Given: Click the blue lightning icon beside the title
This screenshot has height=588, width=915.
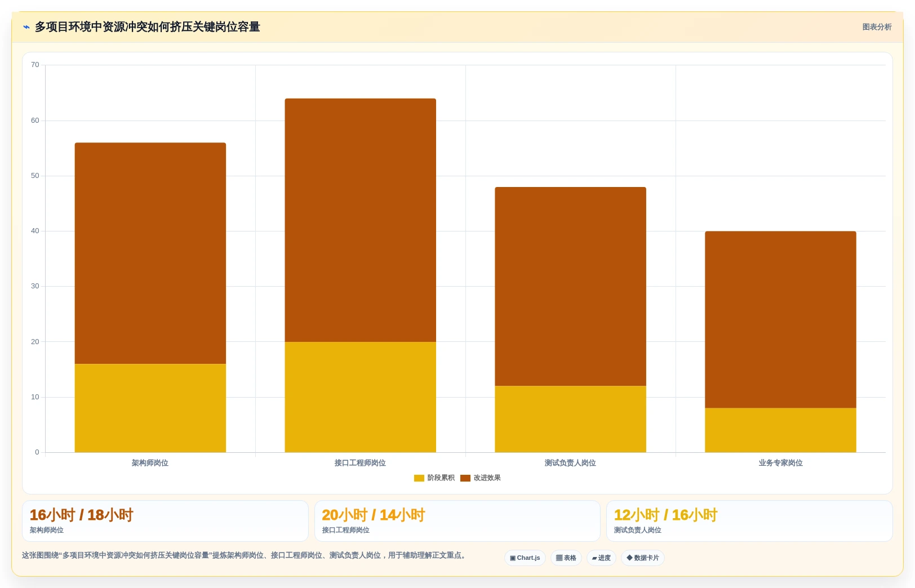Looking at the screenshot, I should click(26, 27).
